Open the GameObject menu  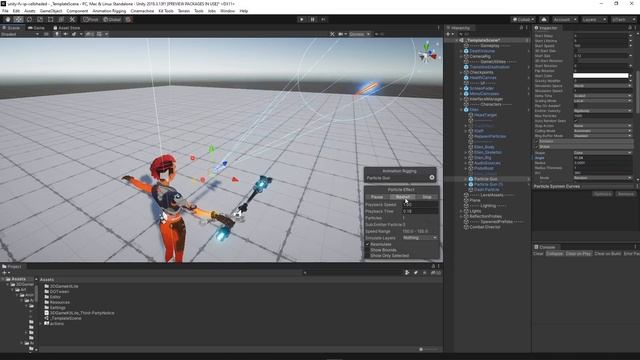(51, 11)
